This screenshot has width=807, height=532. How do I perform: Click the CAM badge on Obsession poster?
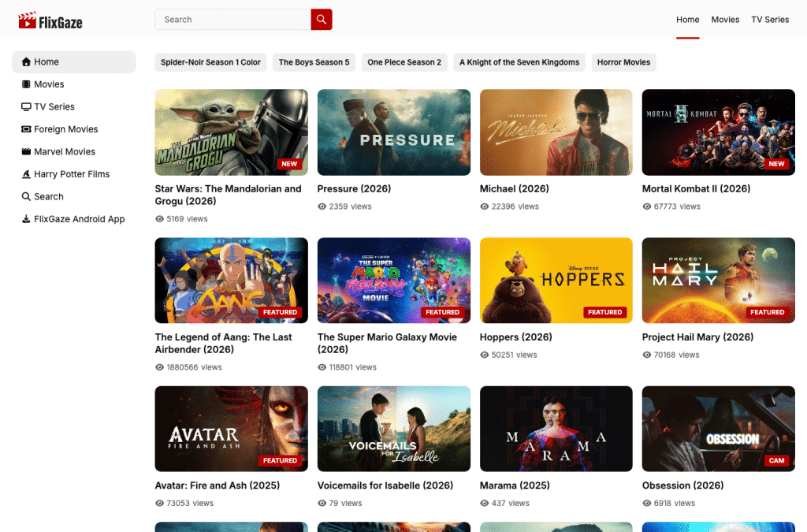[776, 460]
